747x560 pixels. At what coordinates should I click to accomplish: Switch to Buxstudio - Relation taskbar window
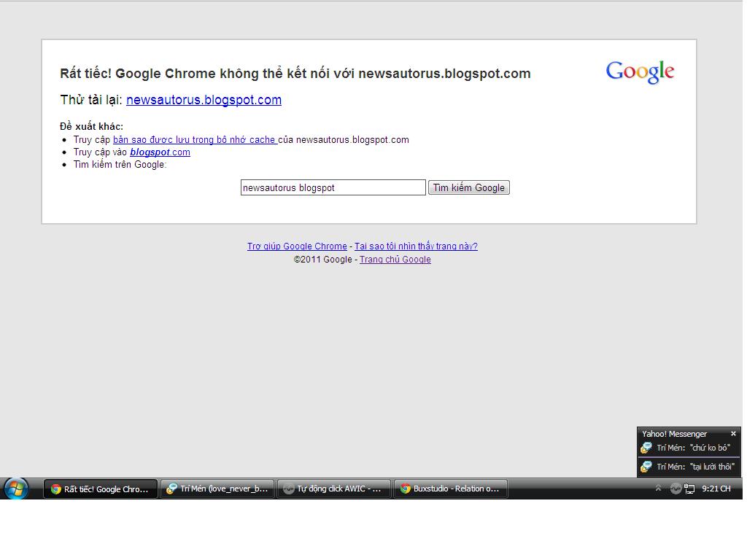[x=450, y=489]
